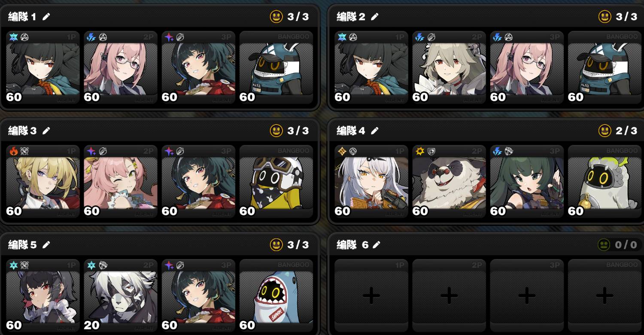Click the edit pencil next to 編隊 3

[x=46, y=131]
